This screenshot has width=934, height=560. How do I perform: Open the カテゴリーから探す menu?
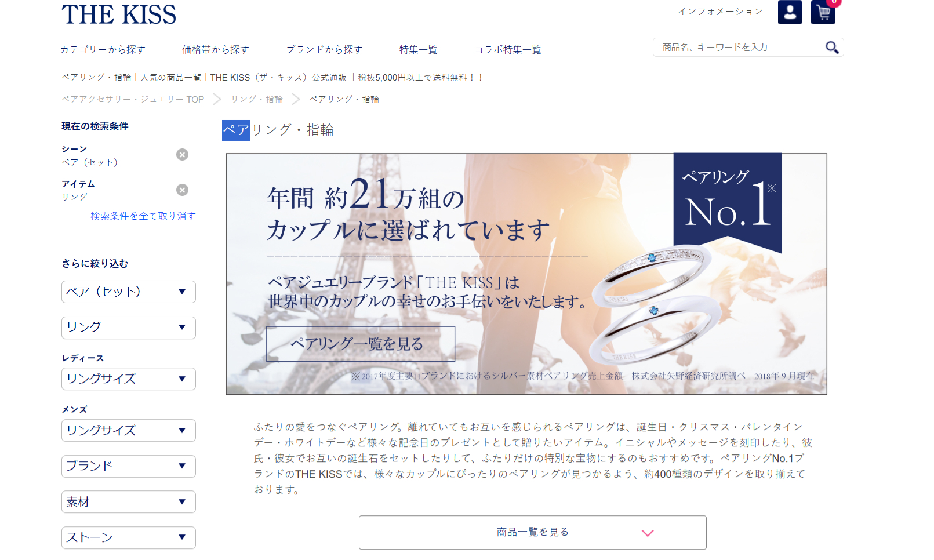103,50
